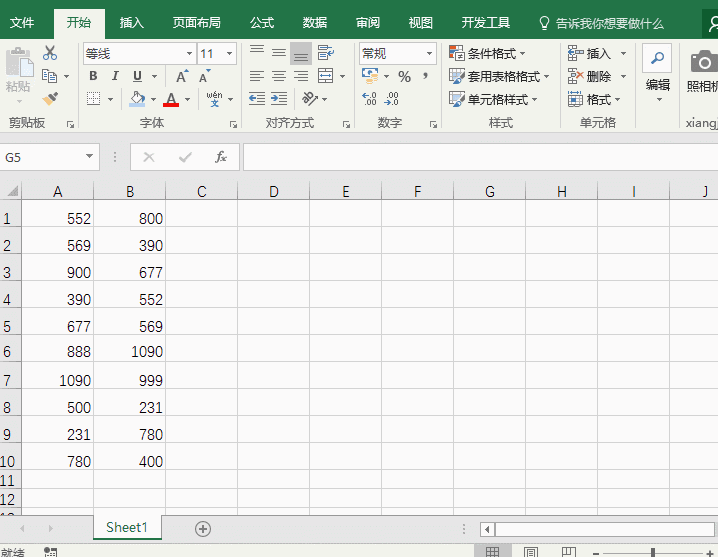Viewport: 718px width, 557px height.
Task: Click the insert function fx button
Action: coord(221,157)
